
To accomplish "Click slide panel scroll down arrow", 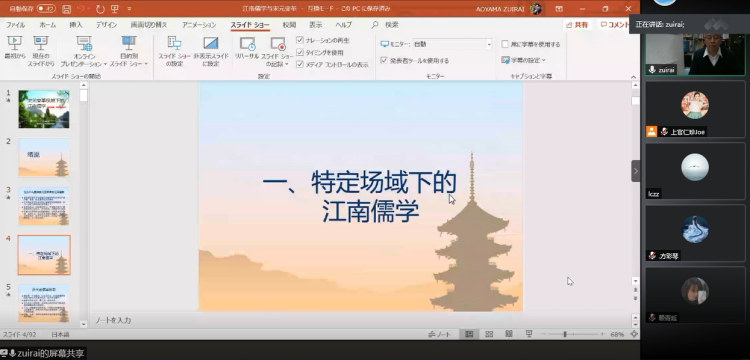I will click(x=84, y=324).
